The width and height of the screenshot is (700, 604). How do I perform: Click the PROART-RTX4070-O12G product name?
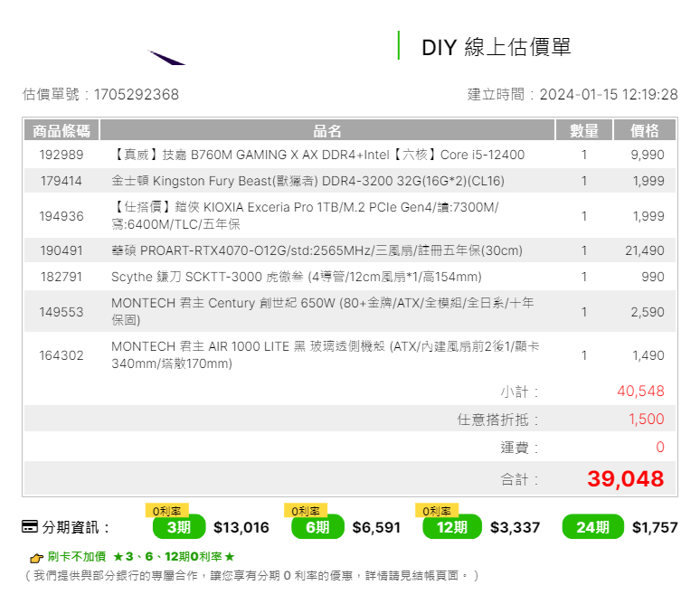(317, 250)
